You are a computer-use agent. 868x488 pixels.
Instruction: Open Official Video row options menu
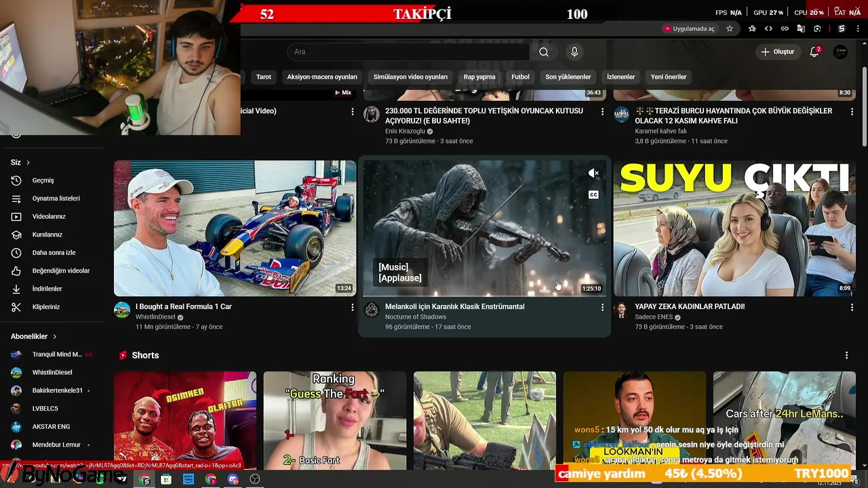(x=352, y=111)
